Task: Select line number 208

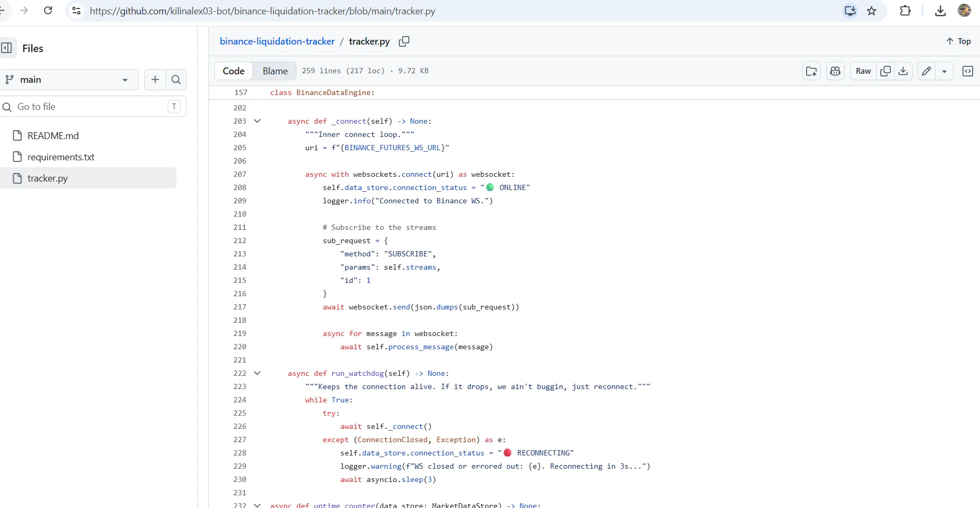Action: pyautogui.click(x=240, y=187)
